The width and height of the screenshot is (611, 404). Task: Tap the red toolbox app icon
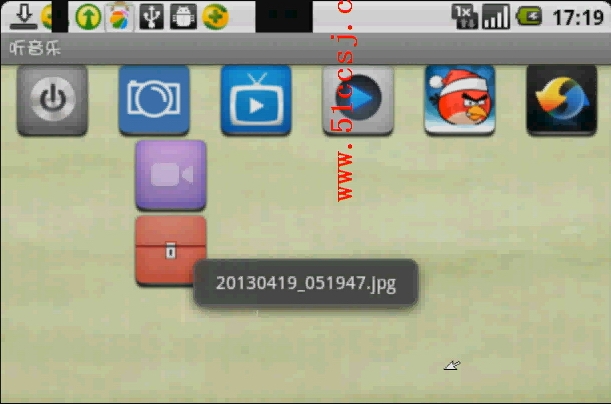pos(170,250)
